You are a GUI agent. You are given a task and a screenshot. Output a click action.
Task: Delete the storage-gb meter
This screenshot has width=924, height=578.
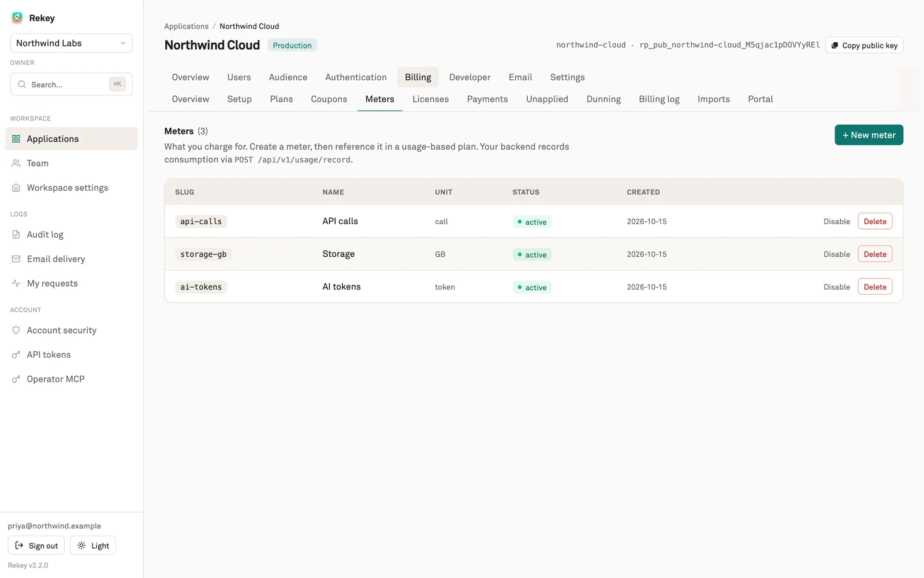tap(875, 254)
